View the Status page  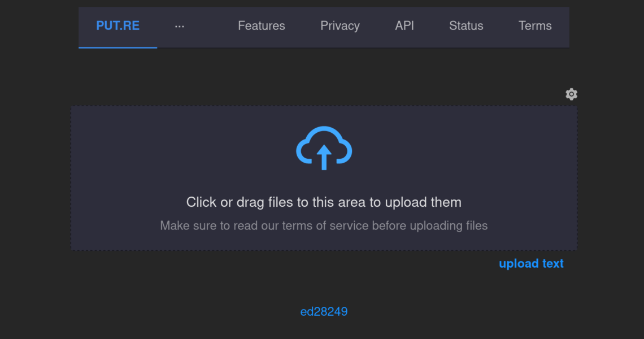coord(466,26)
